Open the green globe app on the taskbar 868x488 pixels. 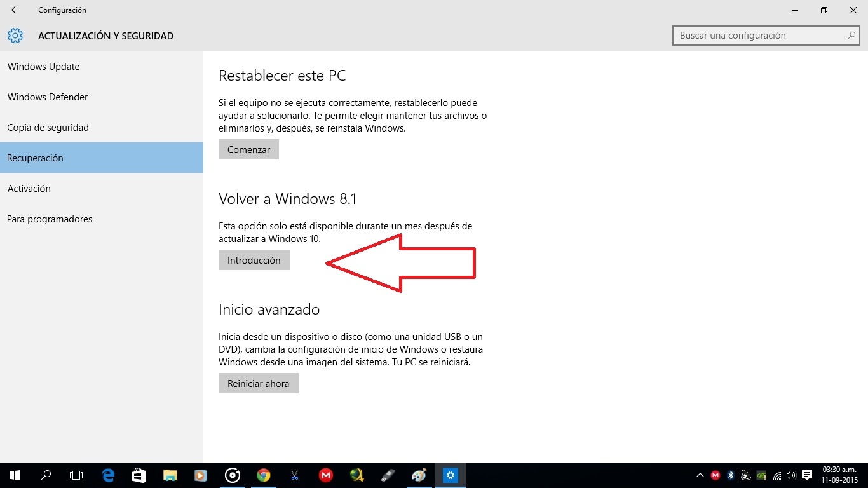(x=357, y=475)
